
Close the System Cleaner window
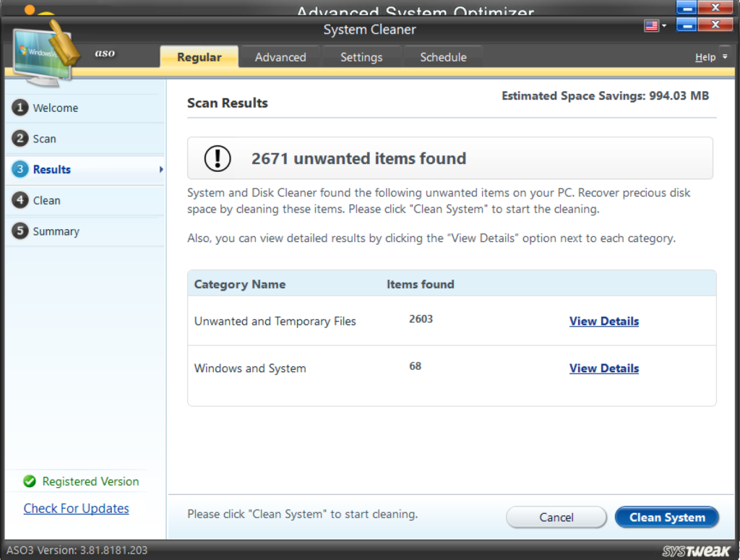[715, 25]
